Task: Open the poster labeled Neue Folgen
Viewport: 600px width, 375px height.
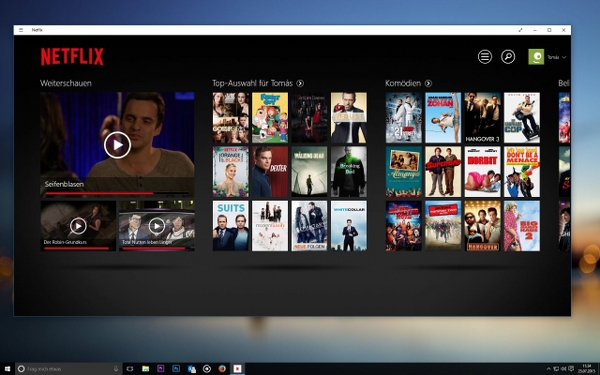Action: (309, 226)
